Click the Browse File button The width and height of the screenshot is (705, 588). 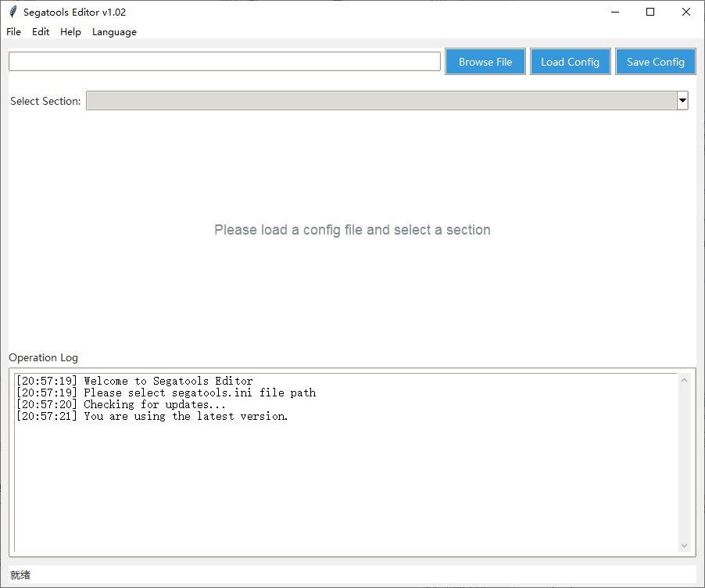coord(485,62)
